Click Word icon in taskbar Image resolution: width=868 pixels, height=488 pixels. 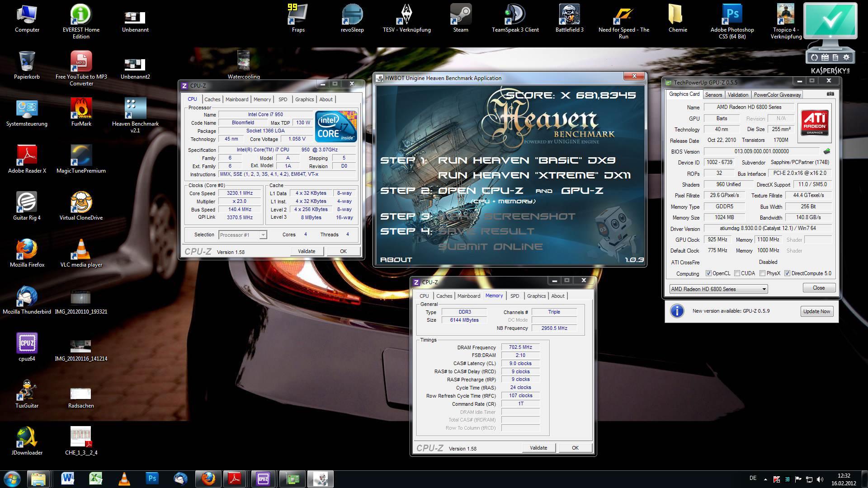pos(68,479)
